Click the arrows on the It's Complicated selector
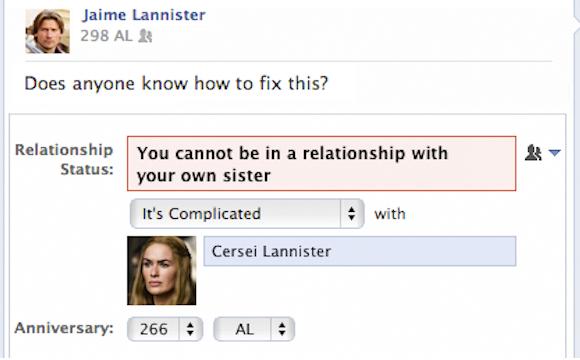Screen dimensions: 580x360 click(352, 214)
